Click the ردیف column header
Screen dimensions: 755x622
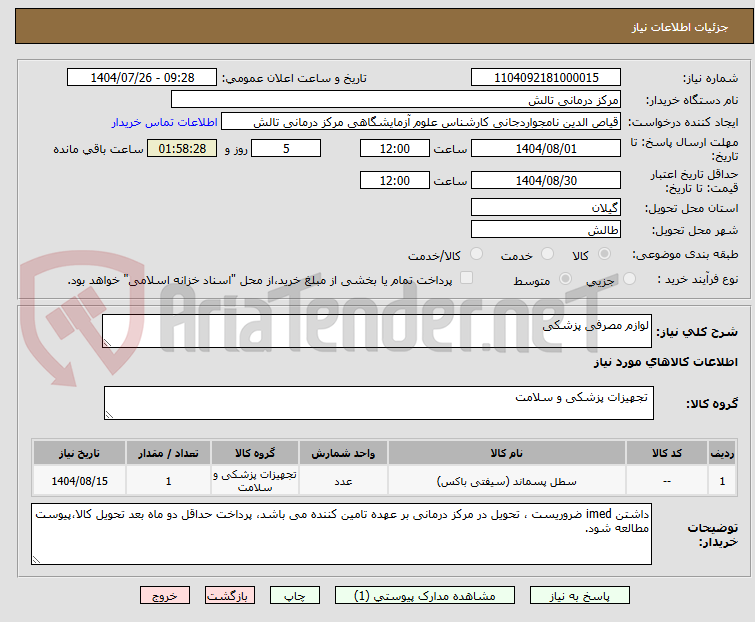(722, 453)
